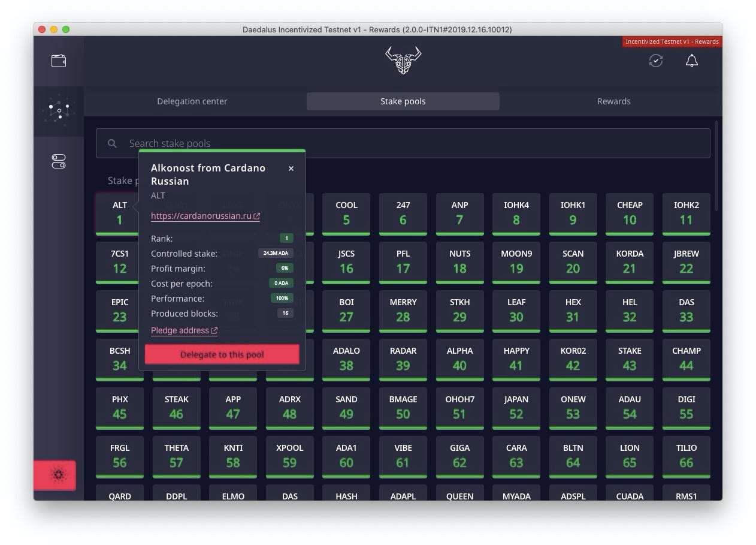Select the COOL stake pool tile
Viewport: 756px width, 545px height.
tap(346, 214)
